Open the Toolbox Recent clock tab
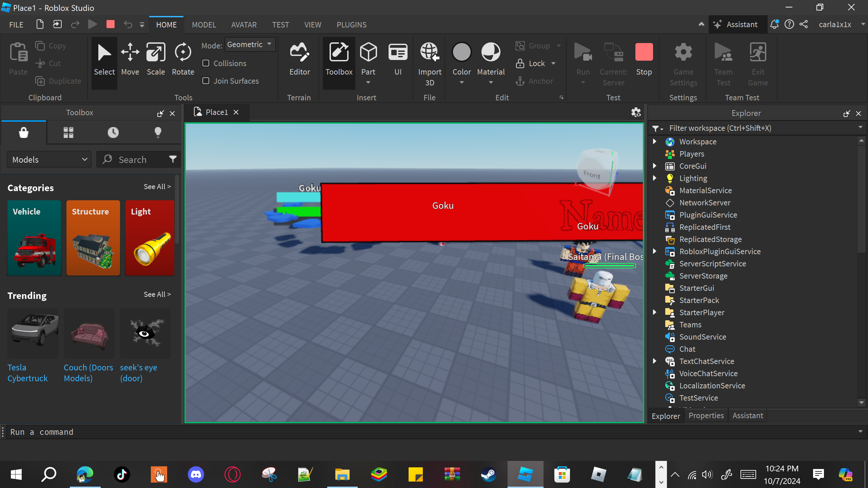 coord(113,132)
